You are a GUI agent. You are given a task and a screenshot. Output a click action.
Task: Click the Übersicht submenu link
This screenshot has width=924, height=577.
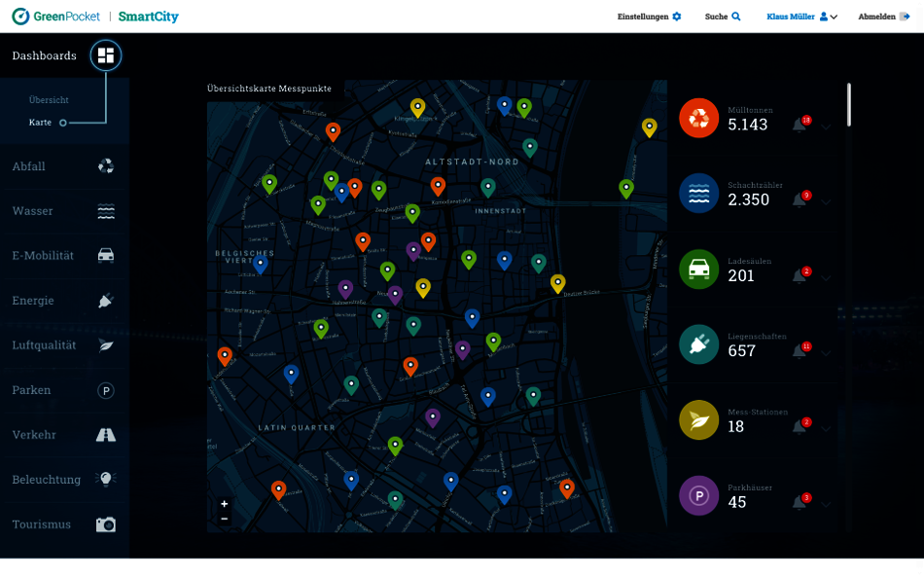click(x=49, y=100)
